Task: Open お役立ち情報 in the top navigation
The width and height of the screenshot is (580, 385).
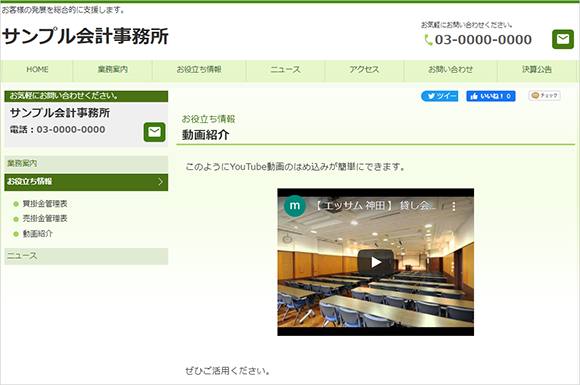Action: pyautogui.click(x=199, y=70)
